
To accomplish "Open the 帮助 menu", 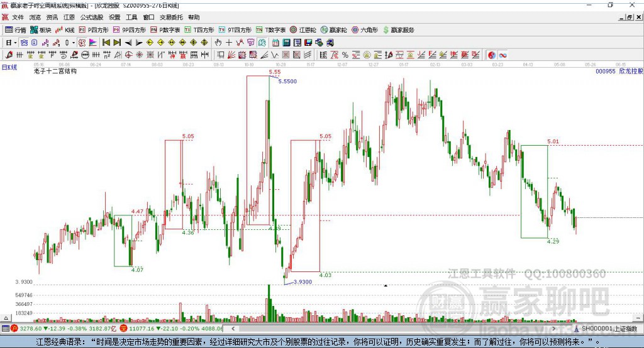I will click(x=194, y=17).
